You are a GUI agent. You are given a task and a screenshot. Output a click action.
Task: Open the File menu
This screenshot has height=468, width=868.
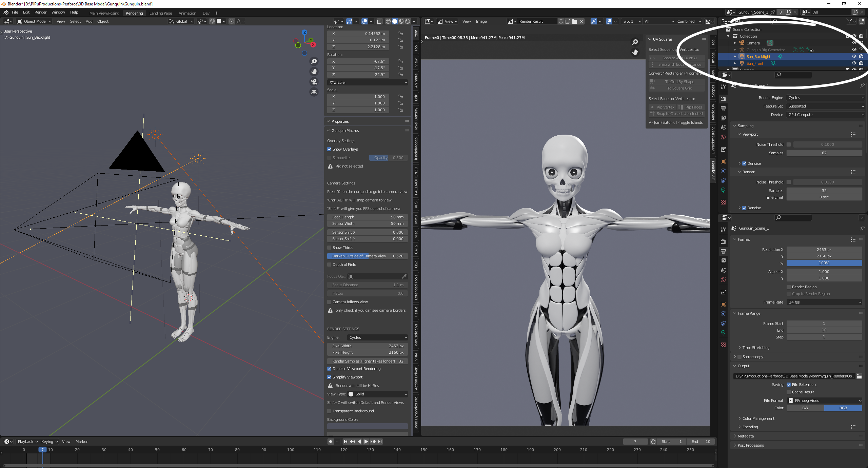point(15,12)
